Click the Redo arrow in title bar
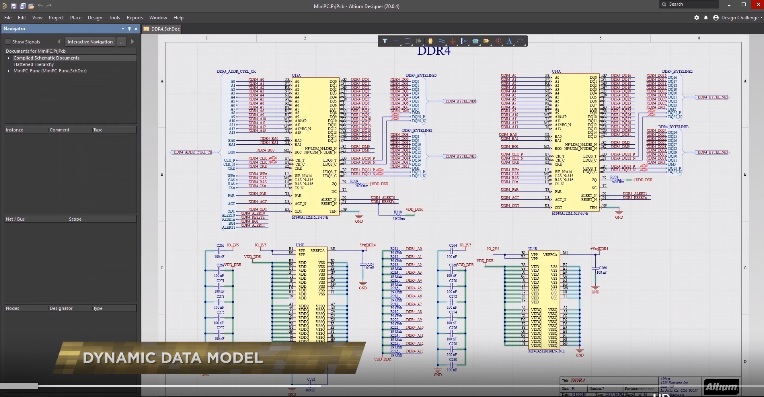Image resolution: width=764 pixels, height=397 pixels. pos(49,6)
